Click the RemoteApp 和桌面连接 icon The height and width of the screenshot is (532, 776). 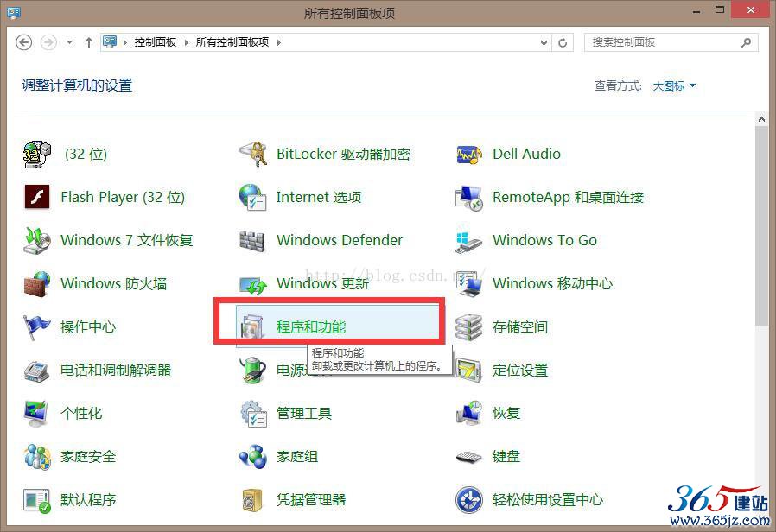click(468, 197)
